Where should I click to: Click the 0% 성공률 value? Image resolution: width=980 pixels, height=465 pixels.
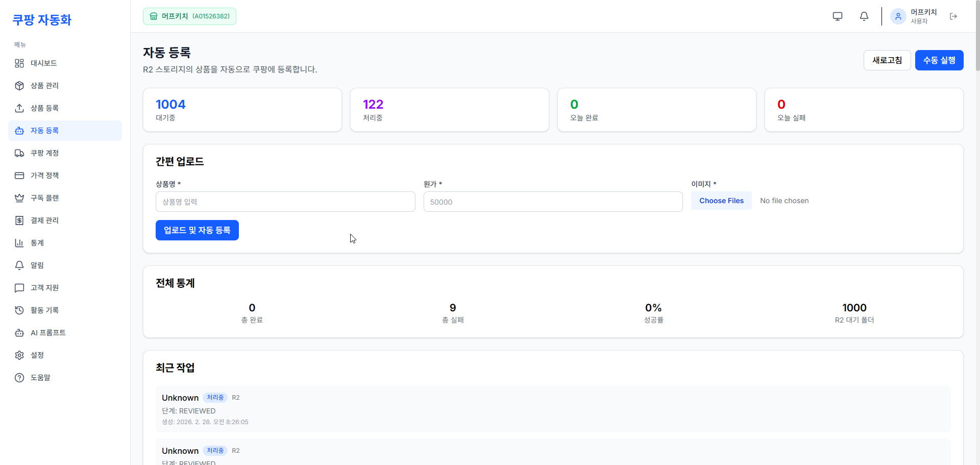pos(653,308)
